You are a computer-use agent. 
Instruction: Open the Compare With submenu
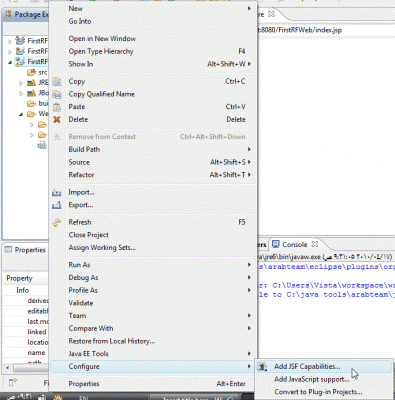click(153, 328)
